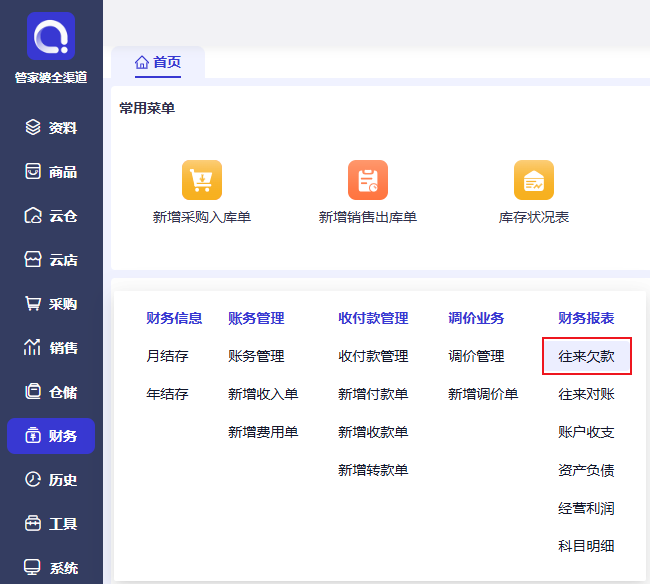The image size is (650, 584).
Task: Open 往来欠款 report
Action: (x=586, y=356)
